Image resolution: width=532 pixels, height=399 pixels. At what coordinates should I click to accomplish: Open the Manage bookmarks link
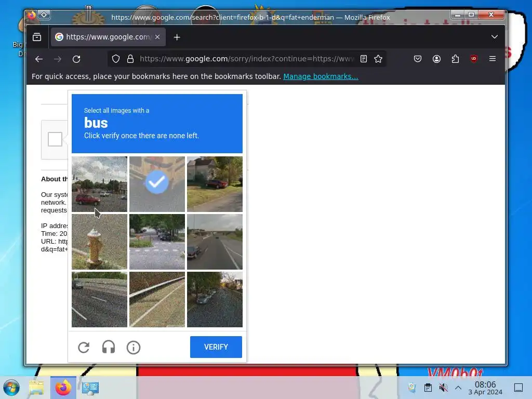(x=321, y=76)
